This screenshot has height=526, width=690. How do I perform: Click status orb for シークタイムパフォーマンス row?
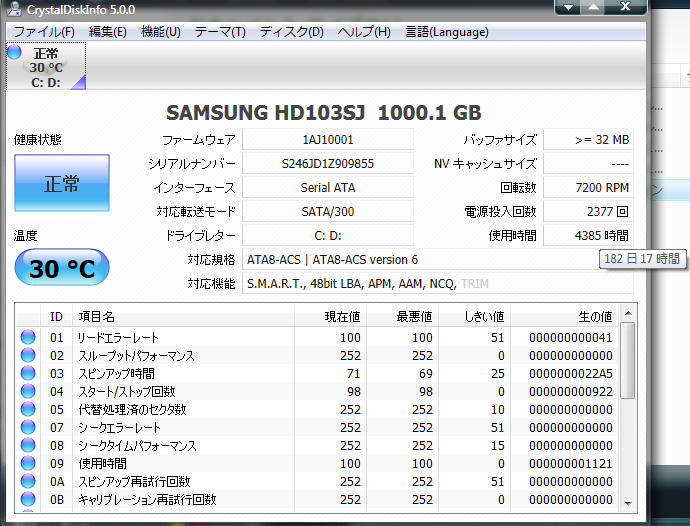click(x=28, y=445)
